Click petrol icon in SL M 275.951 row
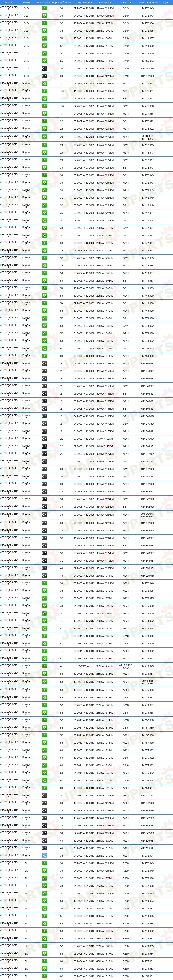173x980 pixels. (44, 939)
